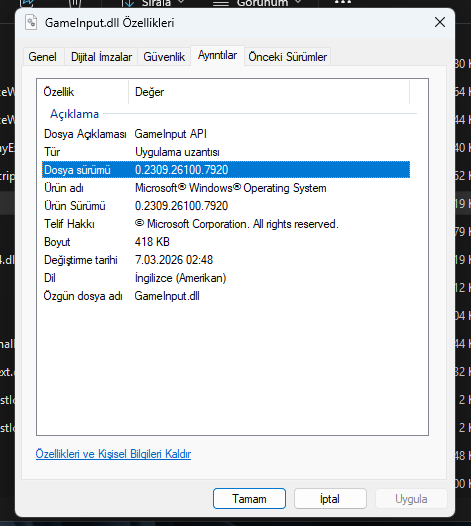Click the Açıklama group header

pos(74,114)
